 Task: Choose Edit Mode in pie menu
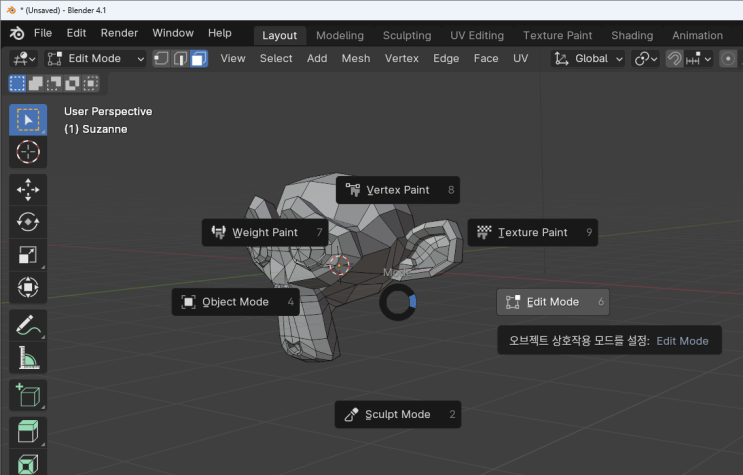coord(553,302)
